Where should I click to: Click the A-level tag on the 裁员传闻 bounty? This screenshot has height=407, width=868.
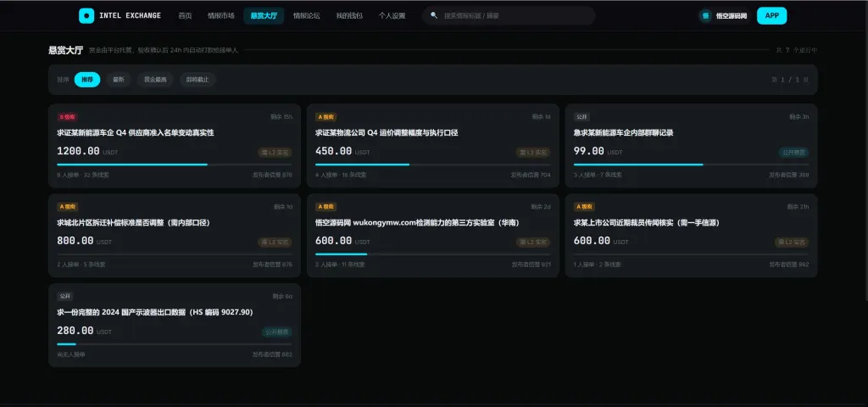click(x=585, y=207)
